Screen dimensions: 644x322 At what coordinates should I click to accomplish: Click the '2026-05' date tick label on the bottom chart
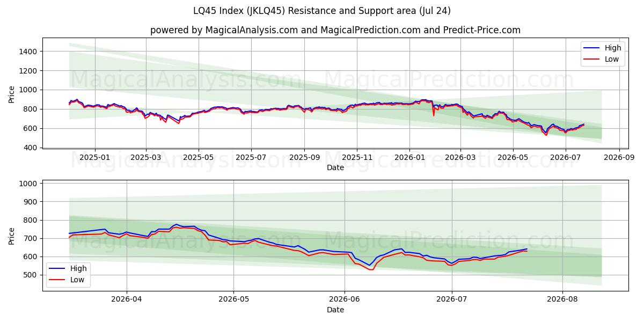click(x=235, y=301)
